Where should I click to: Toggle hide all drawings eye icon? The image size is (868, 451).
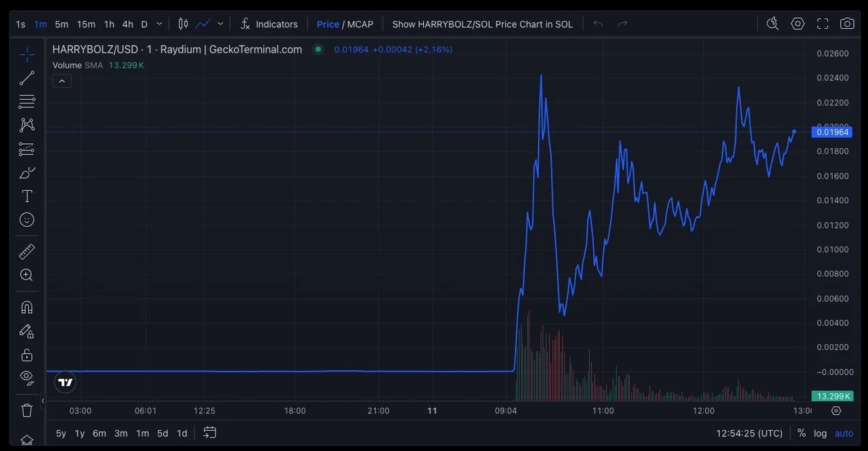[x=27, y=377]
